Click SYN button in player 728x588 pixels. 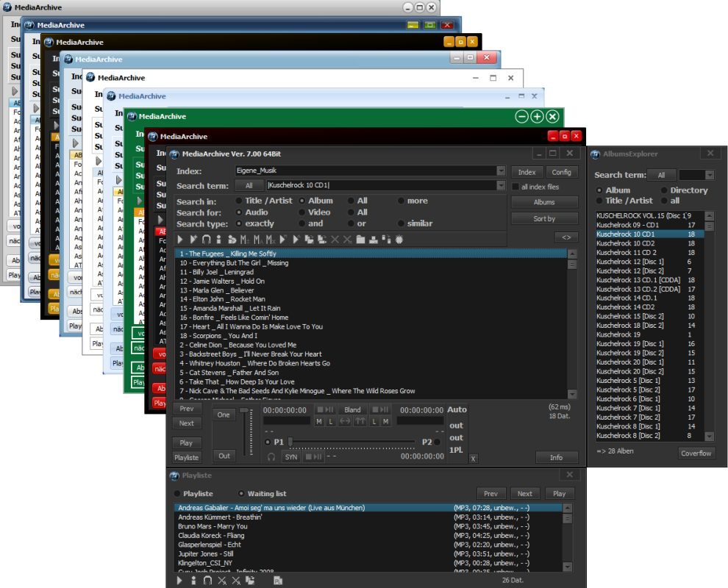(x=291, y=457)
